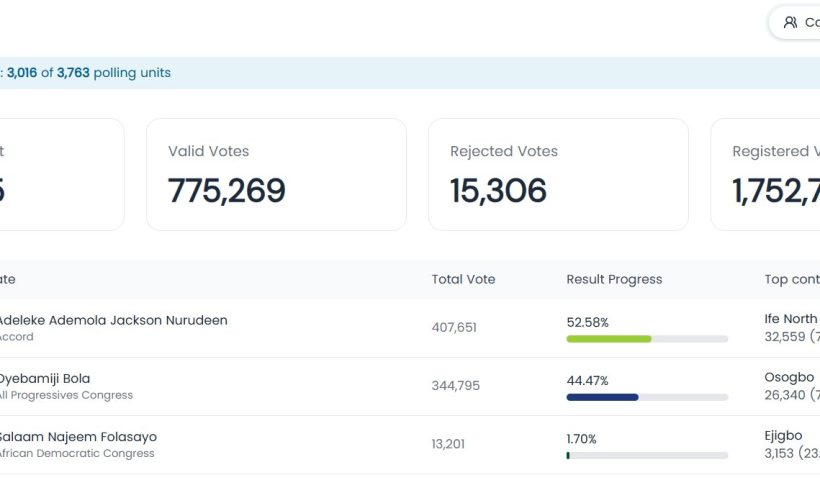Image resolution: width=820 pixels, height=480 pixels.
Task: Click the Result Progress column header
Action: pos(614,279)
